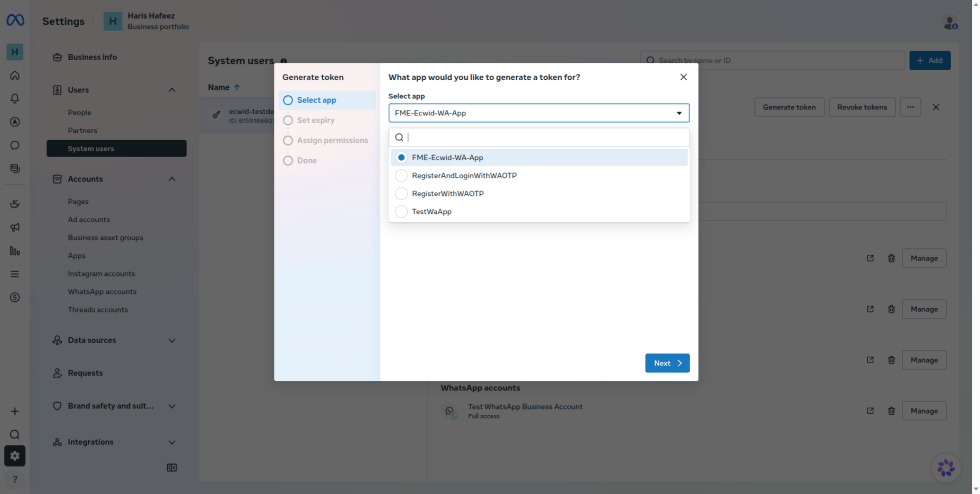
Task: Open the Requests page
Action: tap(85, 373)
